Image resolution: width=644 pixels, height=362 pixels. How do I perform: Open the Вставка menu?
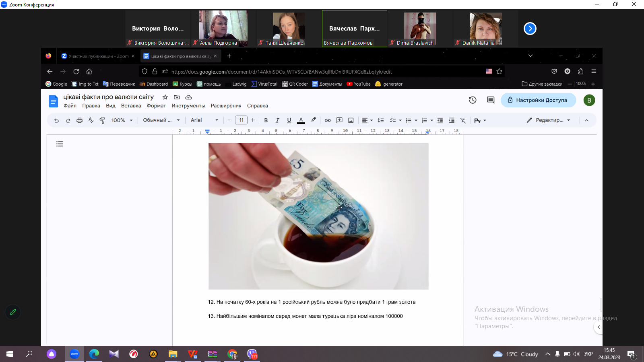coord(131,106)
